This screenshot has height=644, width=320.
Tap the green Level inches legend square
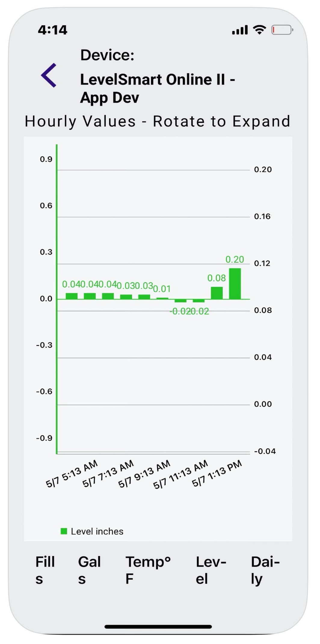(x=64, y=531)
